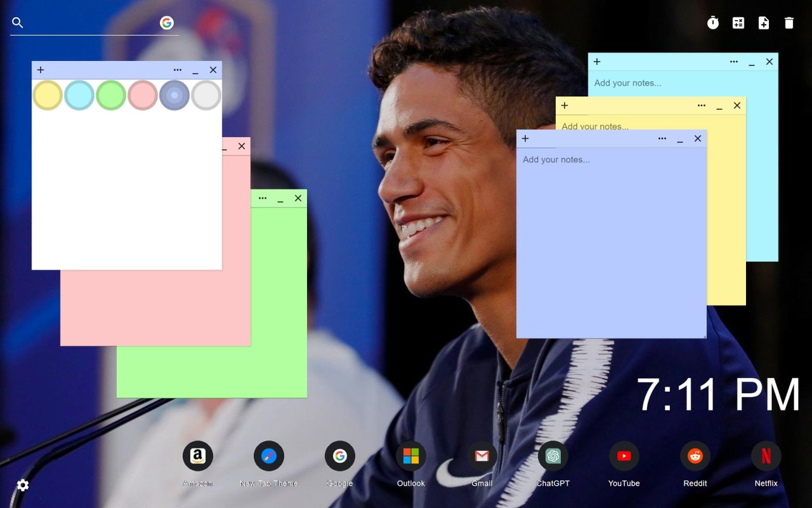
Task: Open three-dots menu on yellow note
Action: tap(702, 105)
